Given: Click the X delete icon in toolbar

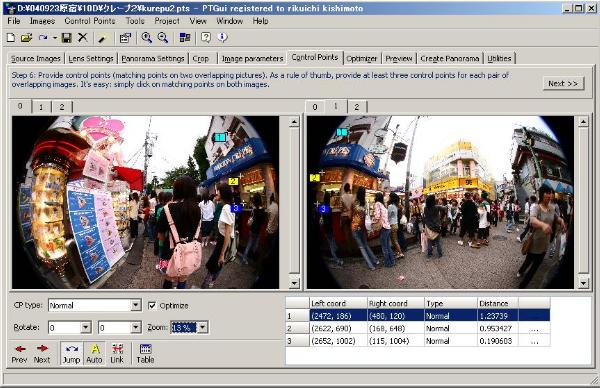Looking at the screenshot, I should pos(83,37).
